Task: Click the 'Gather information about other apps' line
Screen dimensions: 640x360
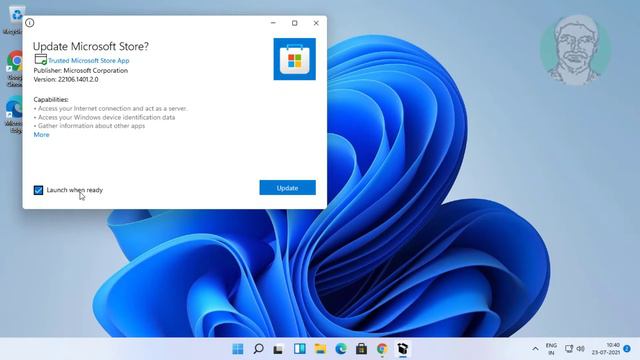Action: click(89, 126)
